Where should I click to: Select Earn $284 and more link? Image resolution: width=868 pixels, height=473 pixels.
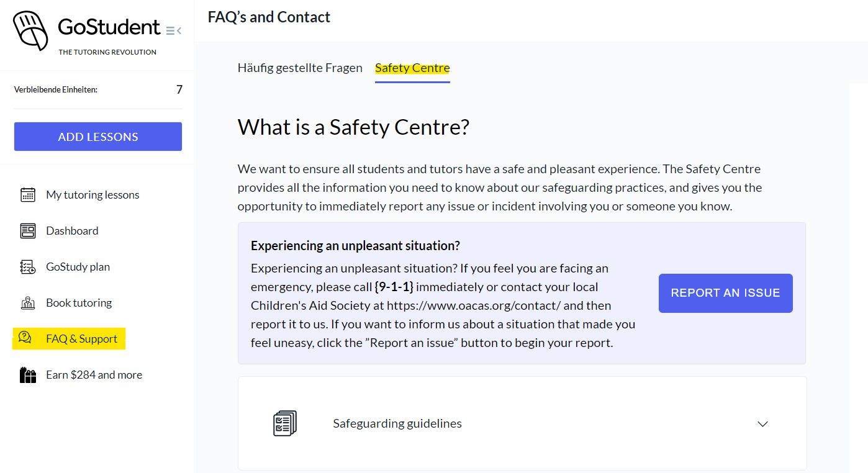point(94,375)
